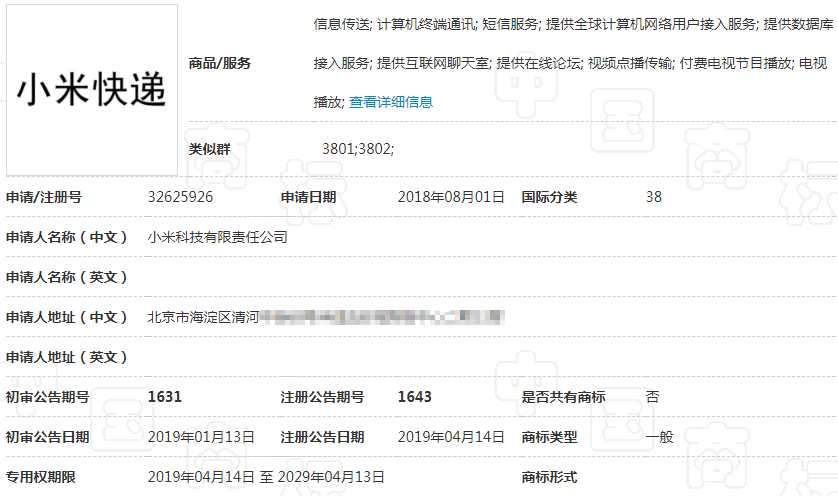Open the 查看详细信息 link
This screenshot has height=496, width=838.
(391, 102)
